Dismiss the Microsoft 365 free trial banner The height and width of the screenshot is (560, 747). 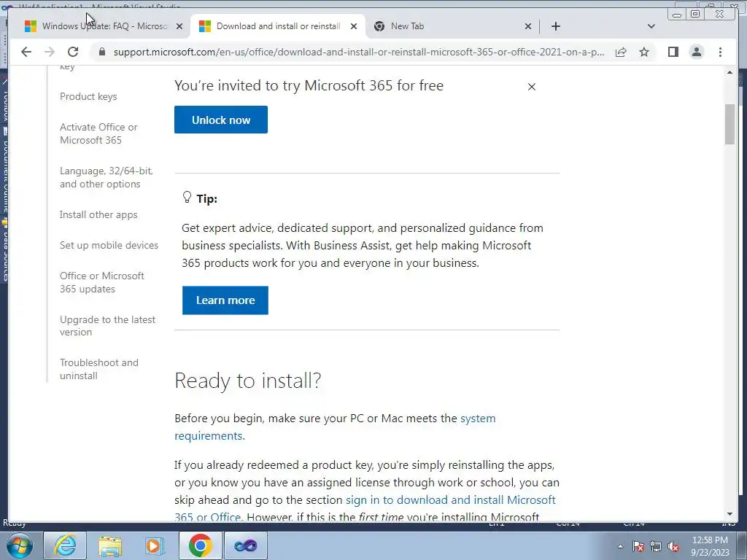532,87
